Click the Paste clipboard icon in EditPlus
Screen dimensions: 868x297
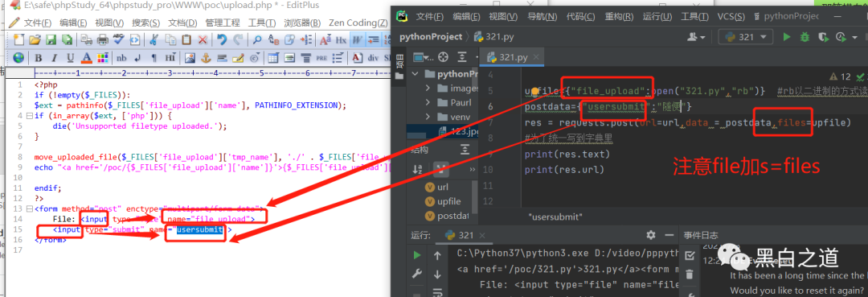pos(186,39)
